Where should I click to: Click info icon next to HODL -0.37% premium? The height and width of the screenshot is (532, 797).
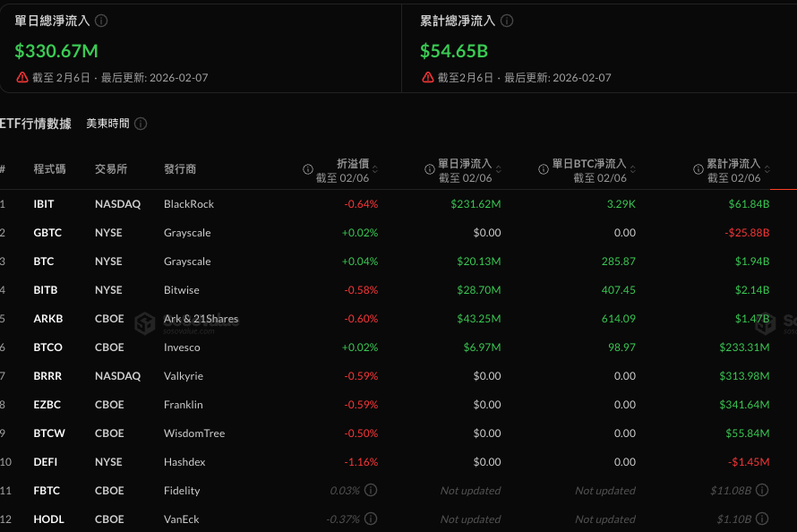point(371,519)
